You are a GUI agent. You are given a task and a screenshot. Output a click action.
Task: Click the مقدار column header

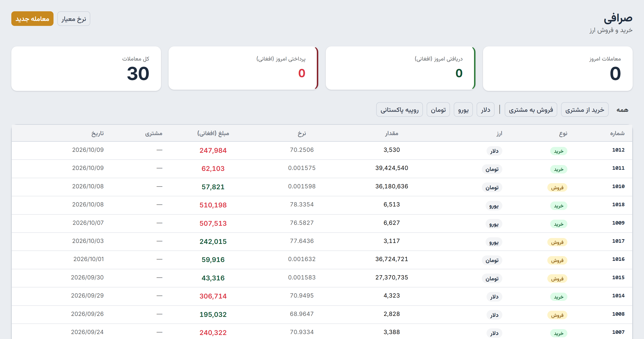(392, 133)
